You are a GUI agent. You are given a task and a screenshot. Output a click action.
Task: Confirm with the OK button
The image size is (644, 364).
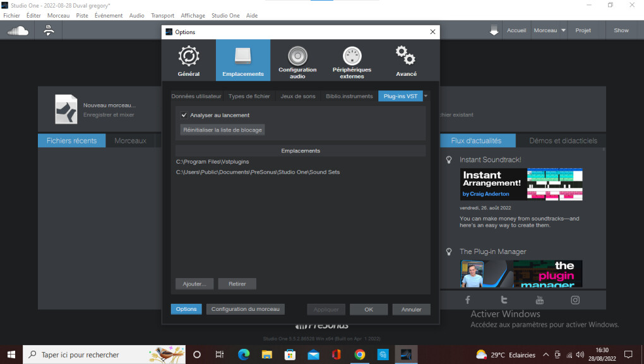[369, 309]
